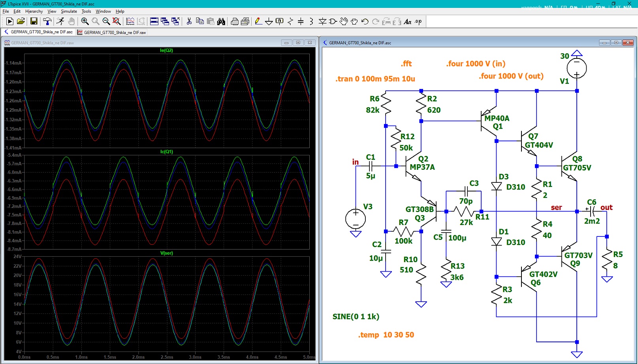Open the Simulate menu
This screenshot has width=638, height=364.
tap(69, 11)
